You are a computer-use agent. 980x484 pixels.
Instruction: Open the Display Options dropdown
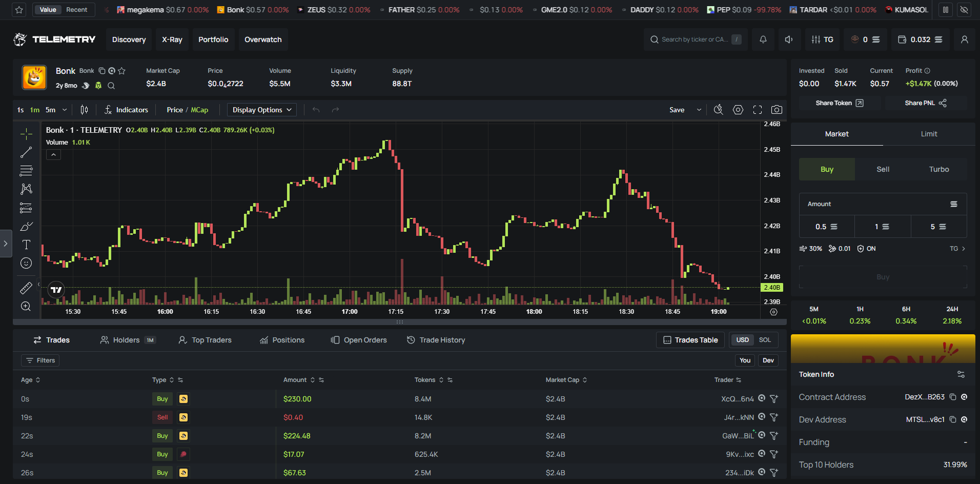click(262, 110)
